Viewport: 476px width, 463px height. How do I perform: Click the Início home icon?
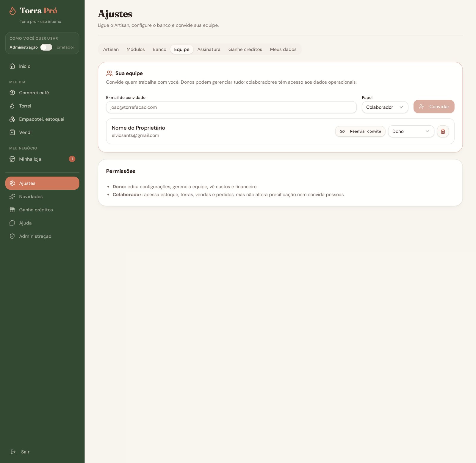(x=12, y=66)
